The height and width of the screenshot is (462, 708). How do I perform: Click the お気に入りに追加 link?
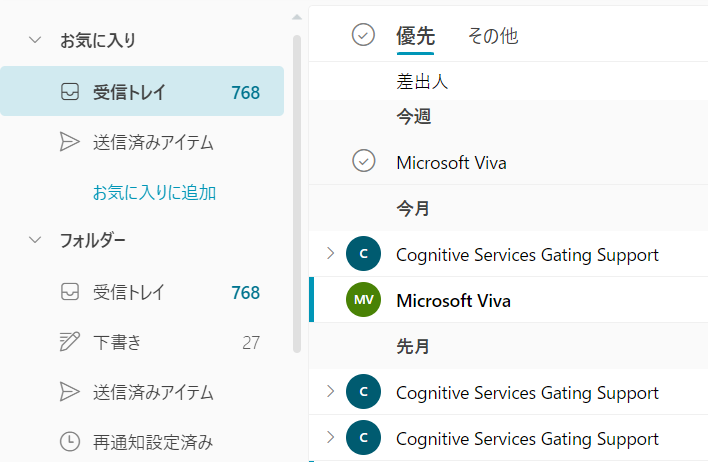coord(154,192)
